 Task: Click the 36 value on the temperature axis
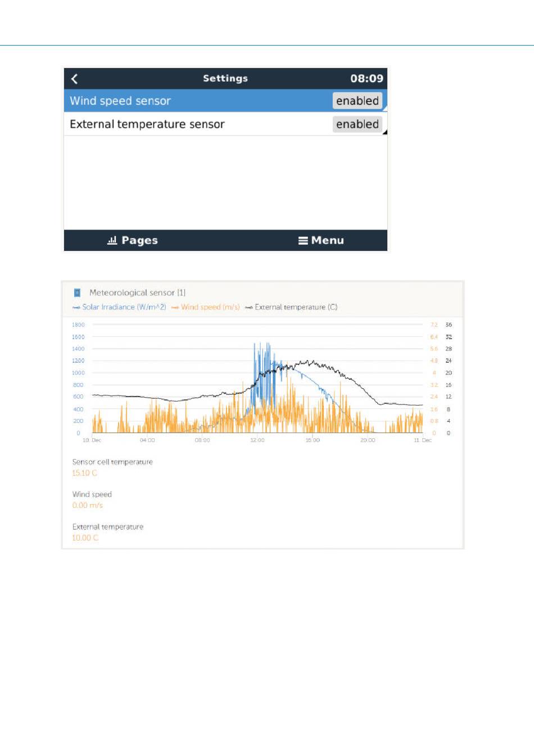[449, 325]
